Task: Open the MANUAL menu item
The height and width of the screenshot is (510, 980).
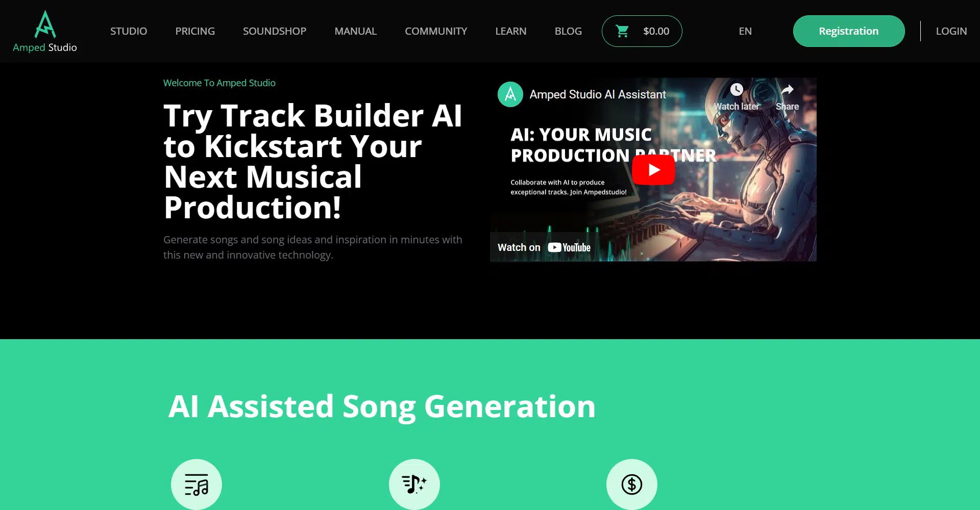Action: coord(356,31)
